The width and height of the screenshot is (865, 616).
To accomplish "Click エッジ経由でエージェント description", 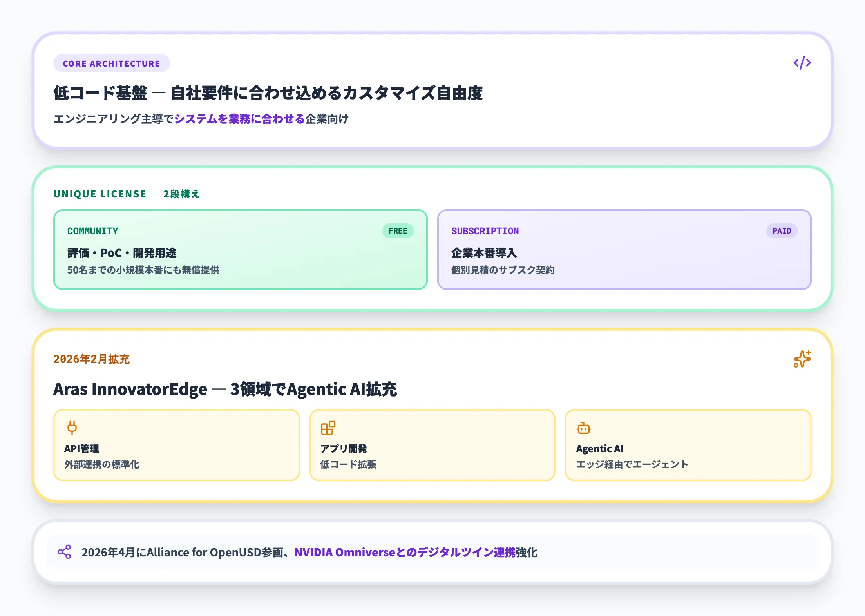I will click(x=632, y=464).
